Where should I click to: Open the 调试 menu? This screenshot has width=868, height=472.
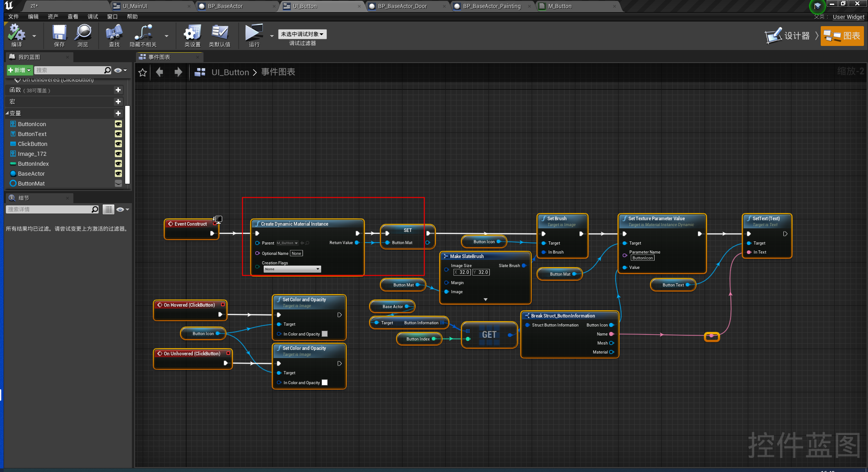[93, 17]
